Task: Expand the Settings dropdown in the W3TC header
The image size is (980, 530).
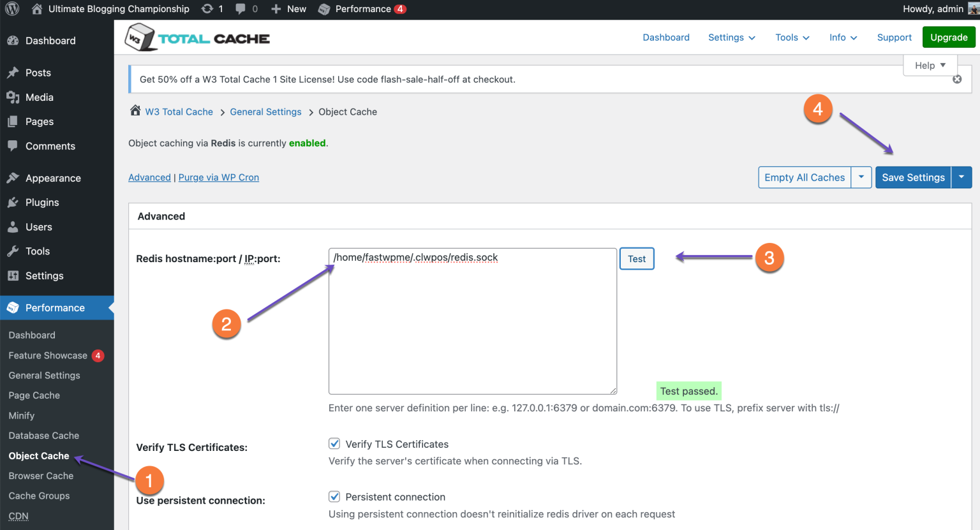Action: coord(731,38)
